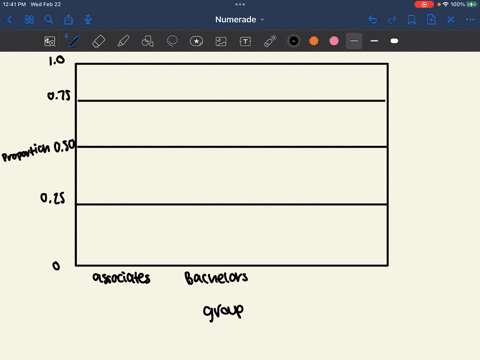The width and height of the screenshot is (480, 360).
Task: Tap the red screen recording indicator
Action: tap(424, 4)
